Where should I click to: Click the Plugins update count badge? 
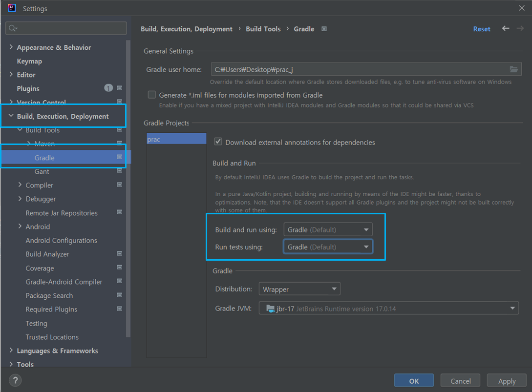tap(108, 88)
